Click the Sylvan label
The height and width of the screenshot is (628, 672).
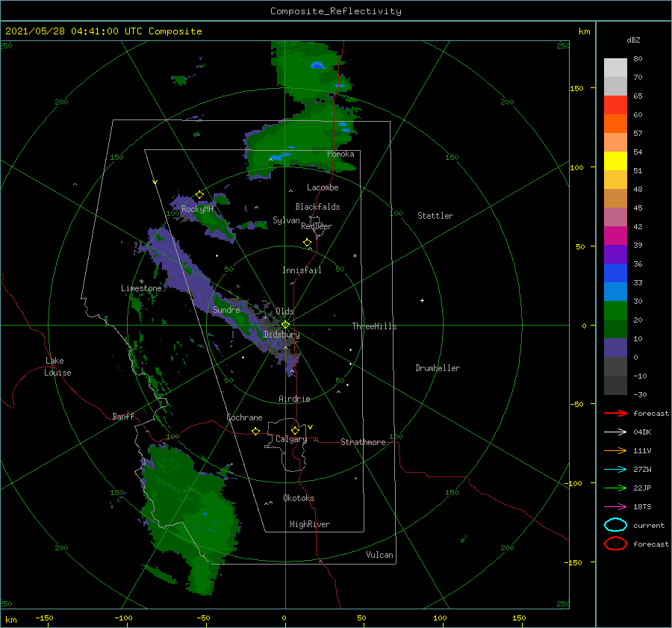click(286, 220)
